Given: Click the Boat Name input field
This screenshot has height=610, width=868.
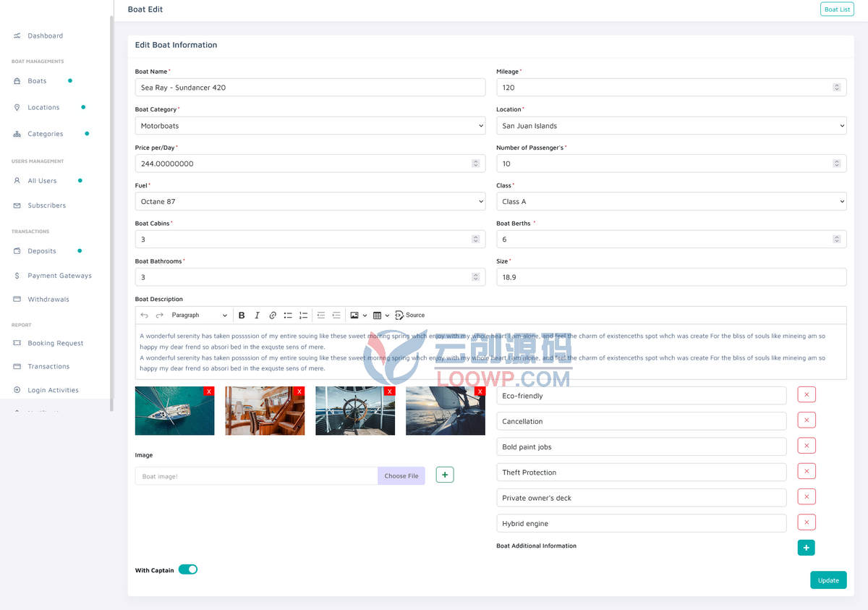Looking at the screenshot, I should (310, 88).
